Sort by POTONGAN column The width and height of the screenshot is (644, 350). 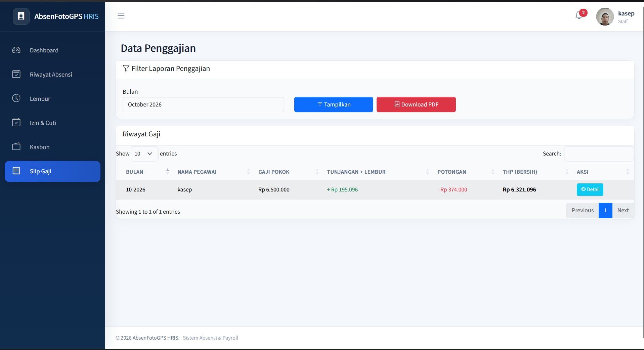click(465, 172)
